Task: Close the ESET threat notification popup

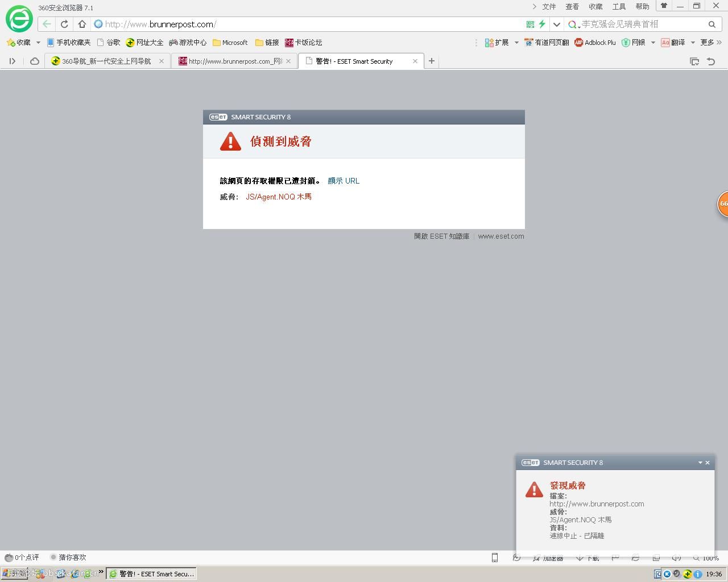Action: coord(708,463)
